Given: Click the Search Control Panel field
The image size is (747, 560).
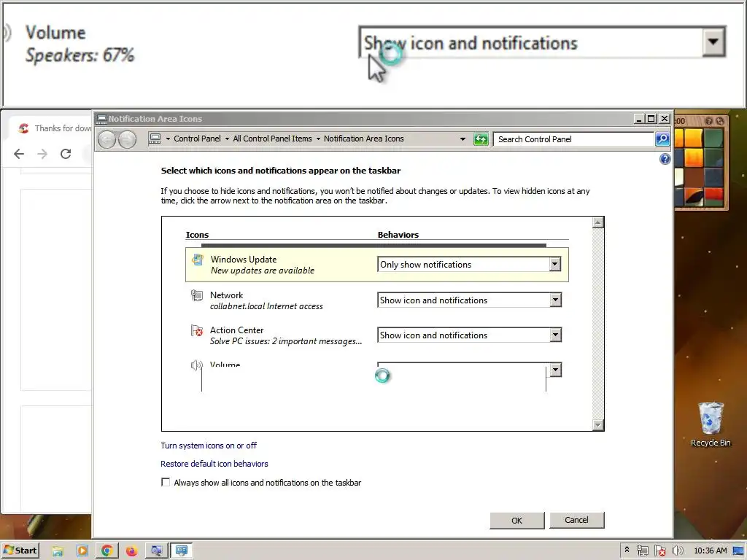Looking at the screenshot, I should click(573, 139).
